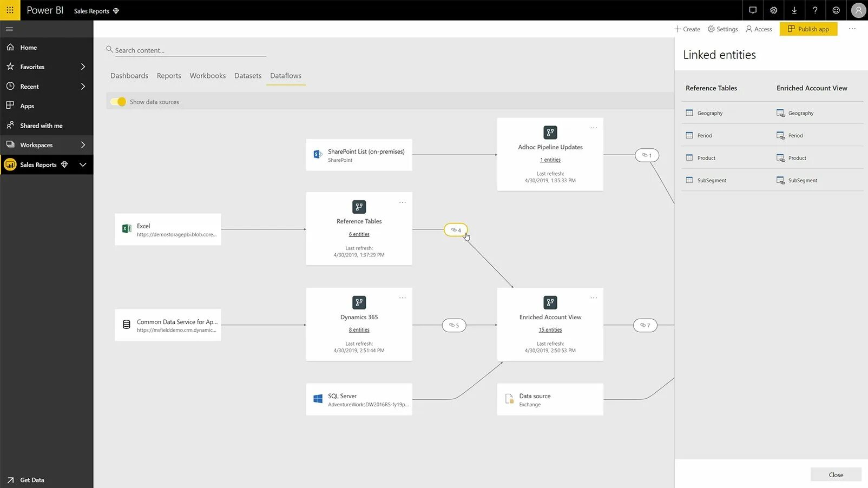868x488 pixels.
Task: Switch to the Workbooks tab
Action: [208, 76]
